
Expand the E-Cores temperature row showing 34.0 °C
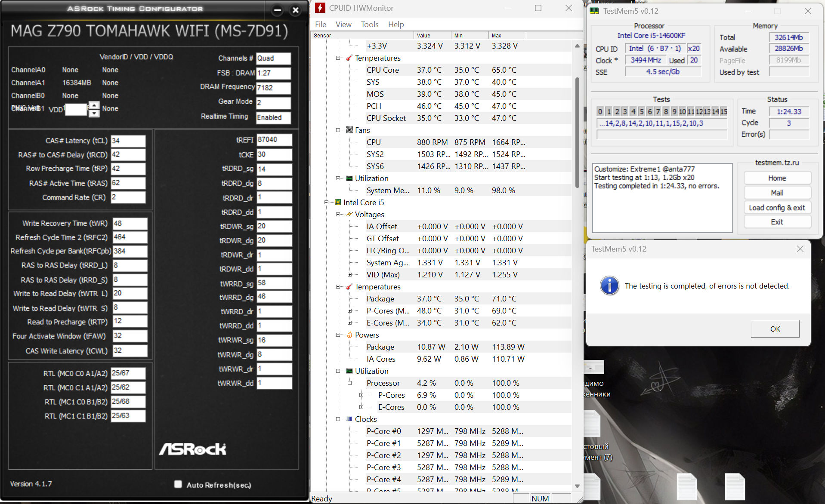(x=350, y=323)
